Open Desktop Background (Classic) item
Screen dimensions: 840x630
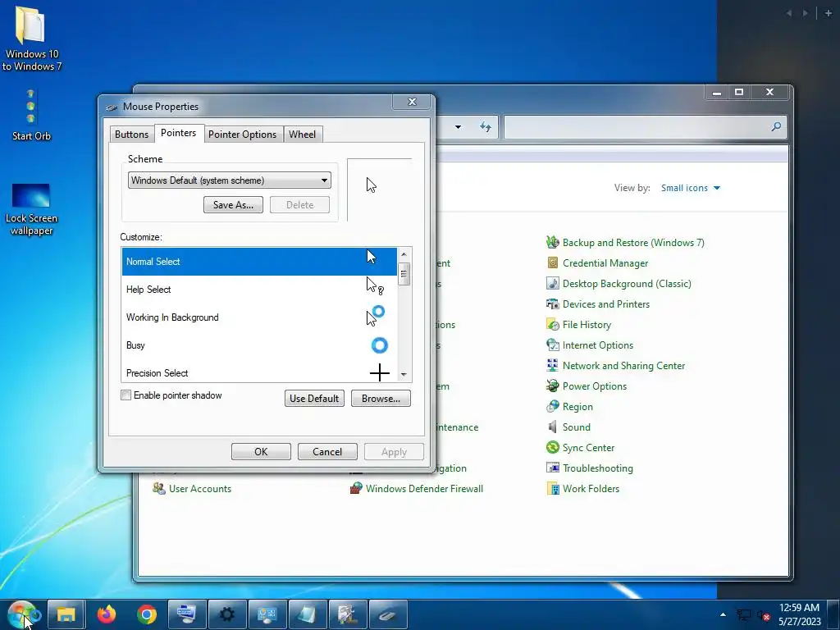click(x=626, y=283)
